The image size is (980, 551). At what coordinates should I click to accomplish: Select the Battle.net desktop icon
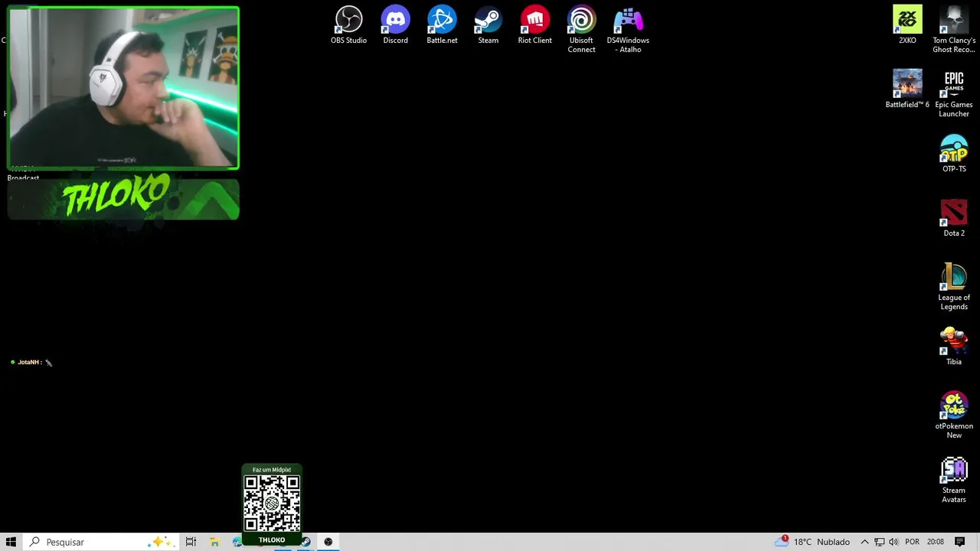pyautogui.click(x=442, y=25)
